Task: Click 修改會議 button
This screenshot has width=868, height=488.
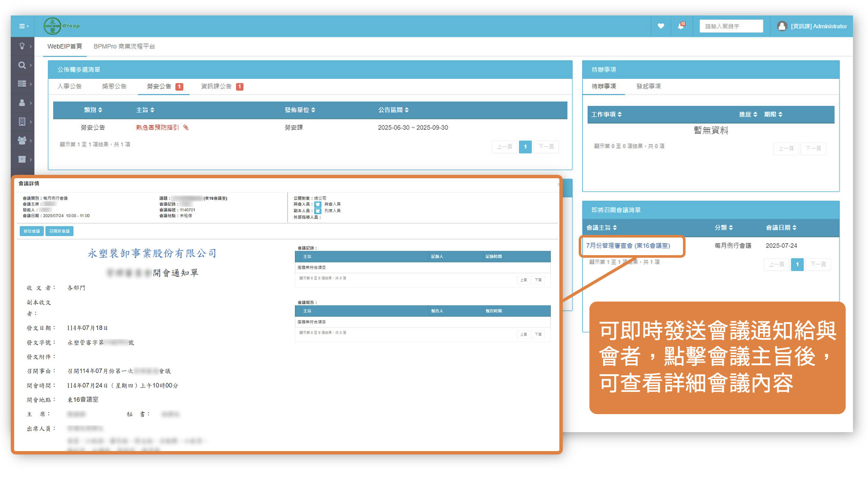Action: point(32,231)
